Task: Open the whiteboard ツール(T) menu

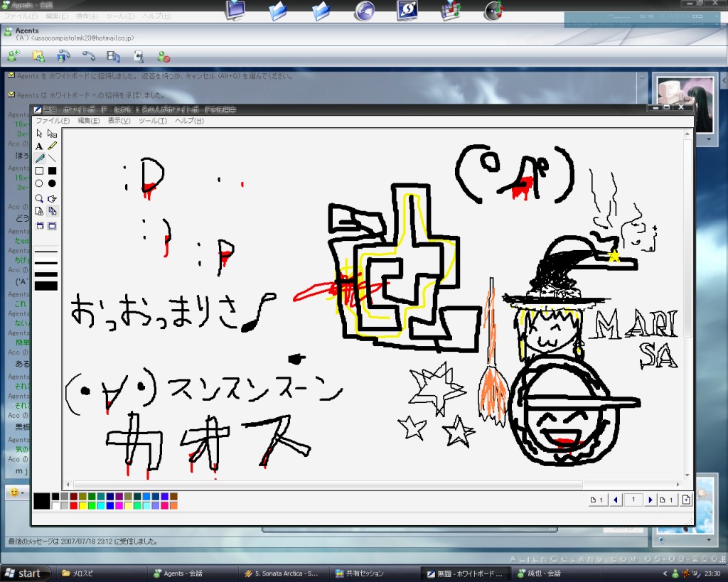Action: click(x=153, y=121)
